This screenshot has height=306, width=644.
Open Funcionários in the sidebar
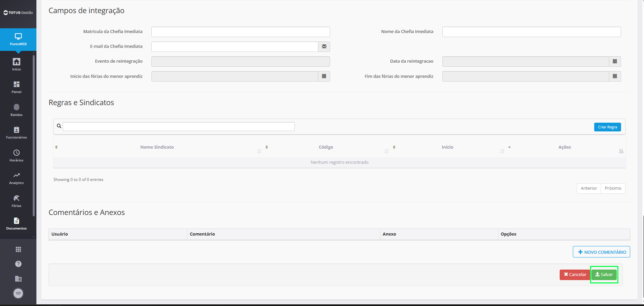pyautogui.click(x=17, y=132)
